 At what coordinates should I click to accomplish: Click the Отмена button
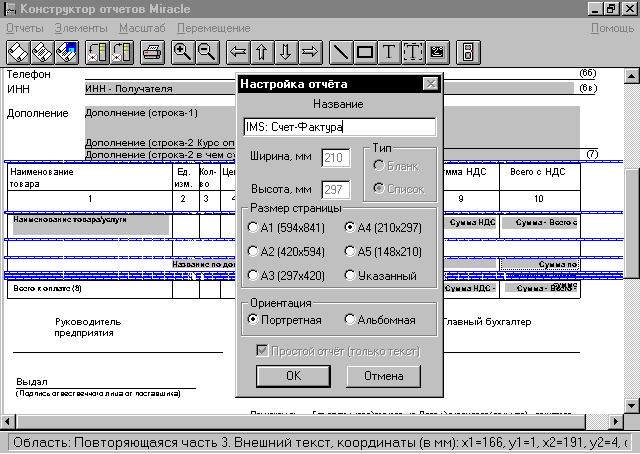tap(383, 377)
